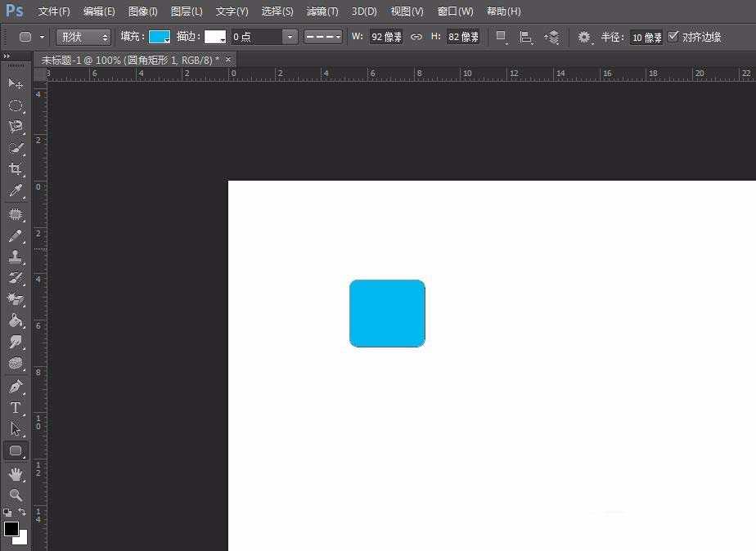This screenshot has height=551, width=756.
Task: Pick the Crop tool
Action: coord(16,169)
